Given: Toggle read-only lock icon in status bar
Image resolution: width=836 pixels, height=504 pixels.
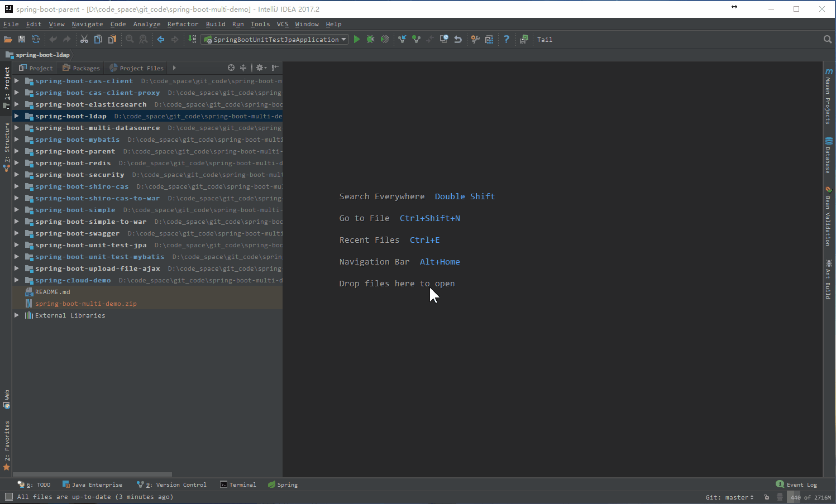Looking at the screenshot, I should (x=766, y=497).
